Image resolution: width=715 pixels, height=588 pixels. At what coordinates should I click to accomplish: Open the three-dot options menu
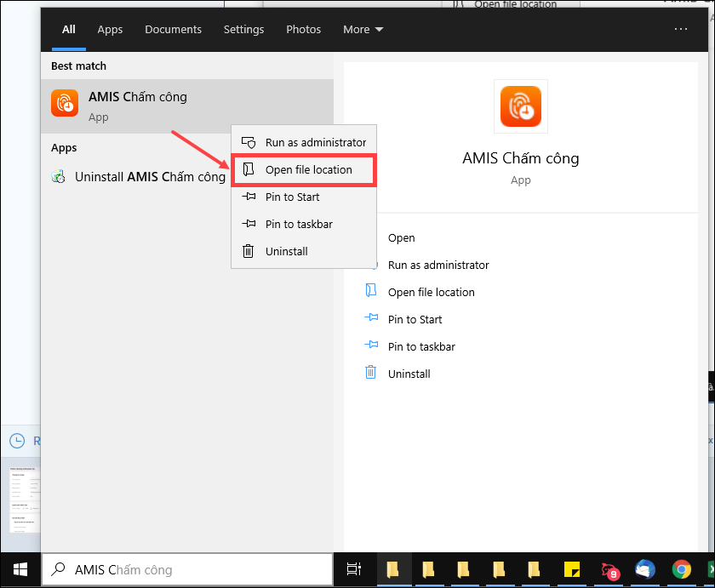point(680,29)
